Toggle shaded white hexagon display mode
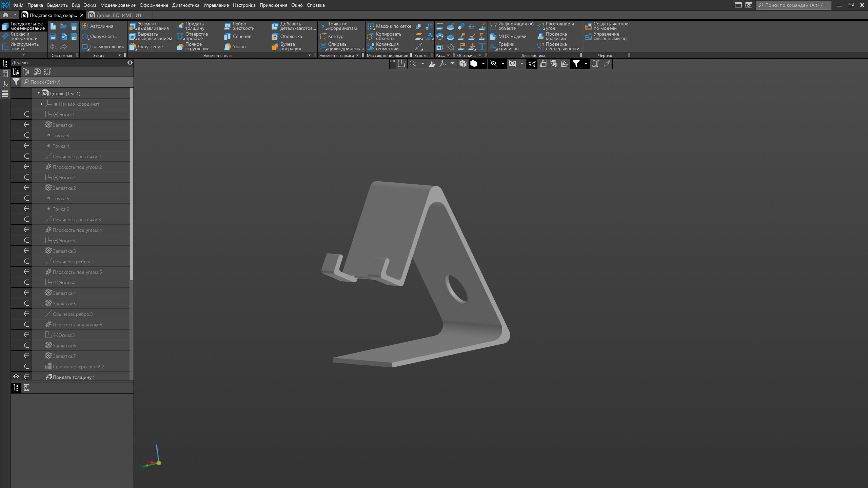This screenshot has width=868, height=488. coord(474,63)
